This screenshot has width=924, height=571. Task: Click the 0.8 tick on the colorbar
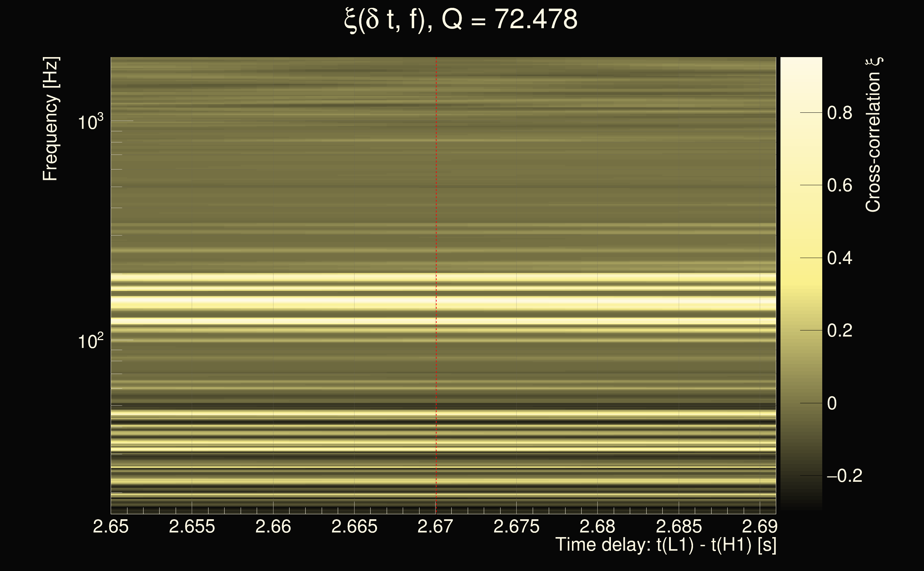(x=839, y=113)
